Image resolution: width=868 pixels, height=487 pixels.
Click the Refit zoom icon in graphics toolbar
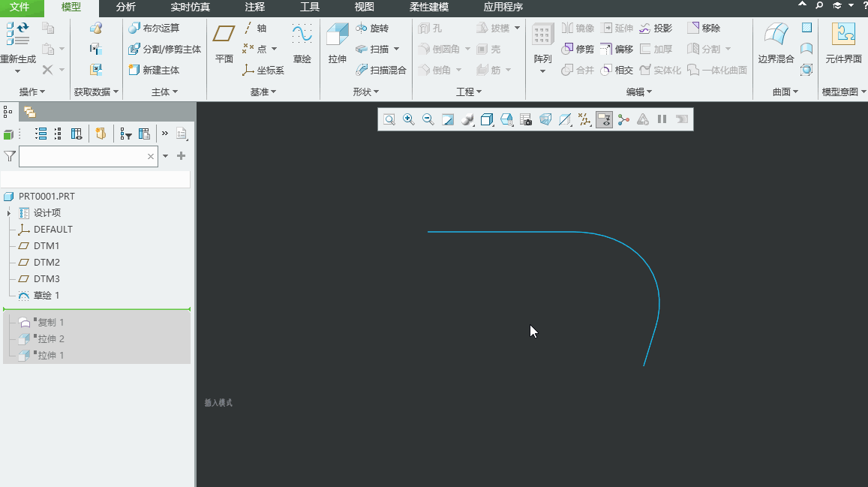tap(389, 119)
